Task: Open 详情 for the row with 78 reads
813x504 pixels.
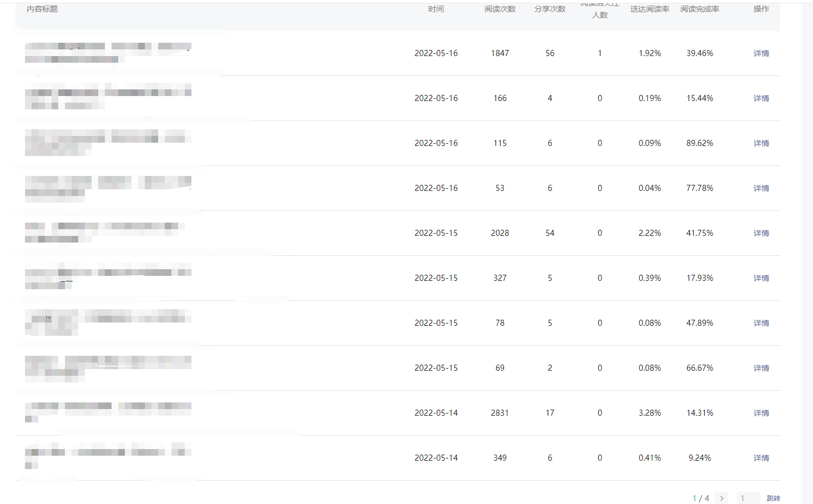Action: [x=761, y=323]
